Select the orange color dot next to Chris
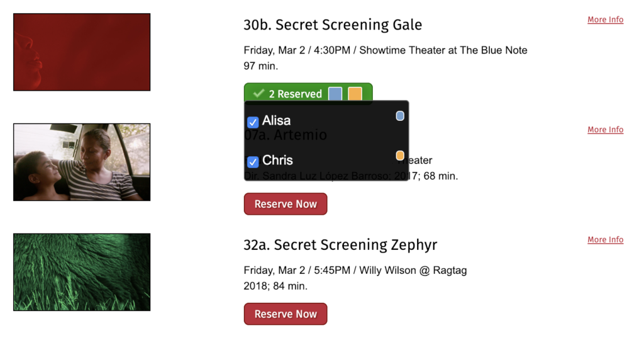Viewport: 644px width, 340px height. [399, 156]
